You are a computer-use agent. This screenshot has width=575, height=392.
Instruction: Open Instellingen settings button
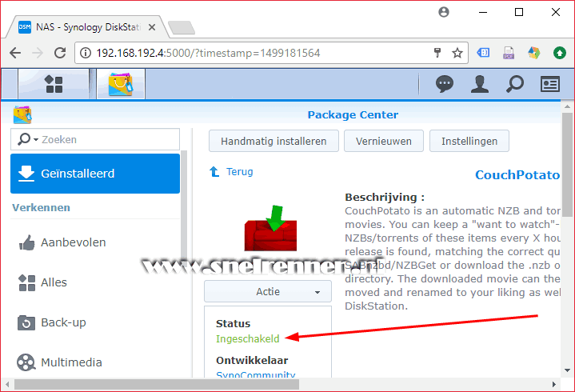click(469, 141)
